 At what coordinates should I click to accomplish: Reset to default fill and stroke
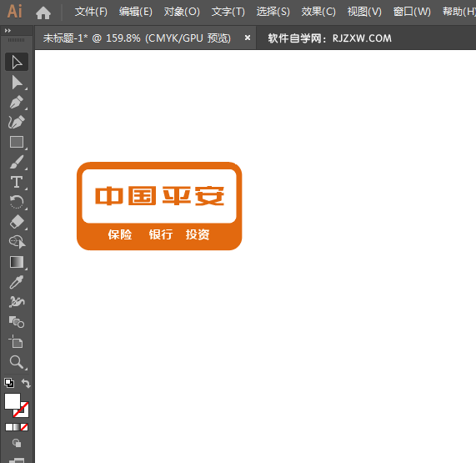pyautogui.click(x=9, y=383)
